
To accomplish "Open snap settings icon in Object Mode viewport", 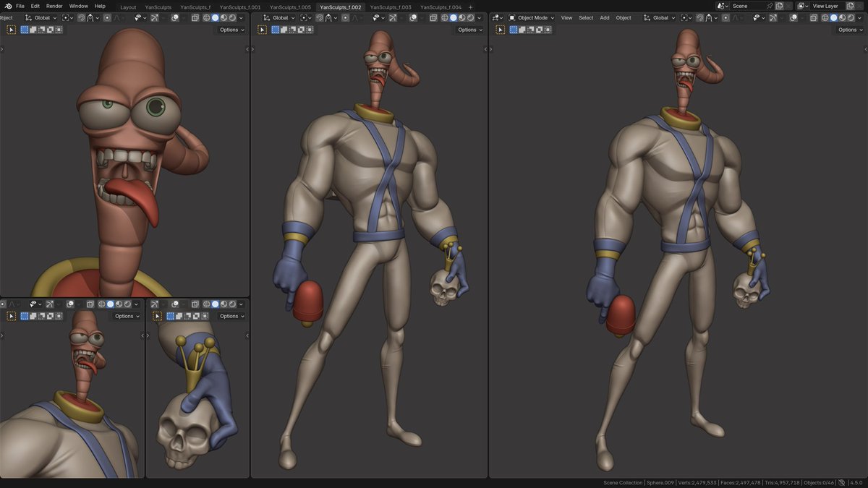I will coord(712,17).
